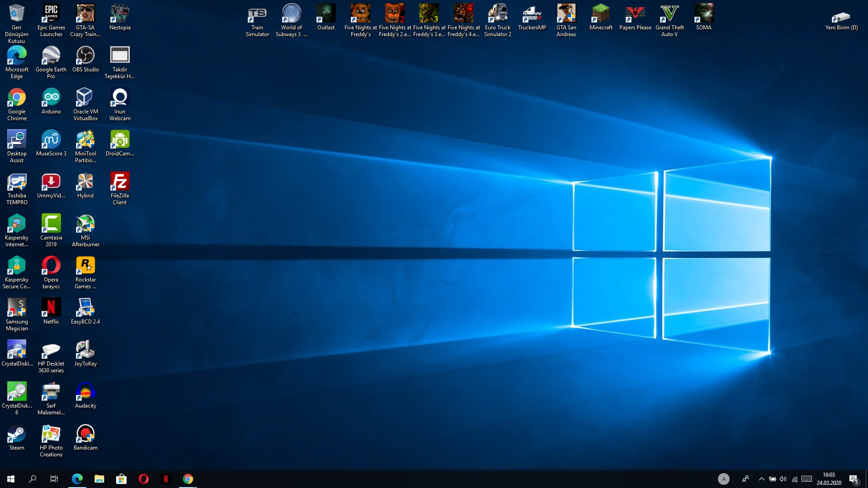Open the Wi-Fi network flyout

click(x=795, y=479)
